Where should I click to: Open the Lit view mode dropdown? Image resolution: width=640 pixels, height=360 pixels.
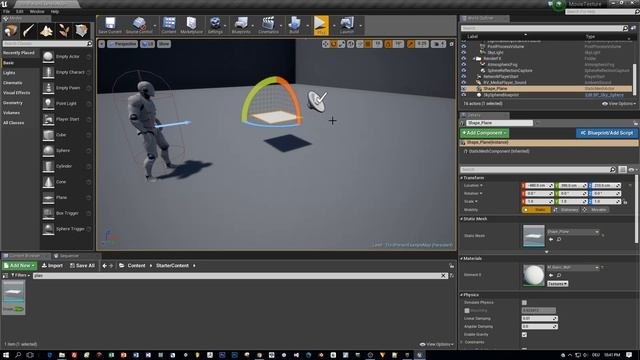click(x=147, y=44)
